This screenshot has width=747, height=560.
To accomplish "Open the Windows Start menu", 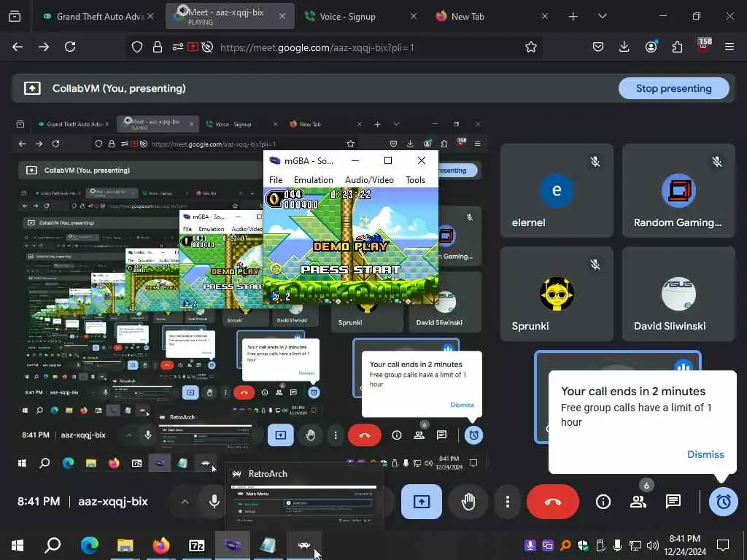I will pyautogui.click(x=18, y=545).
